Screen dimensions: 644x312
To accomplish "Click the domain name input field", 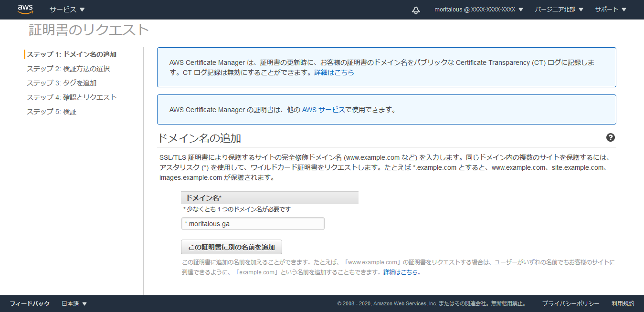I will pyautogui.click(x=253, y=224).
